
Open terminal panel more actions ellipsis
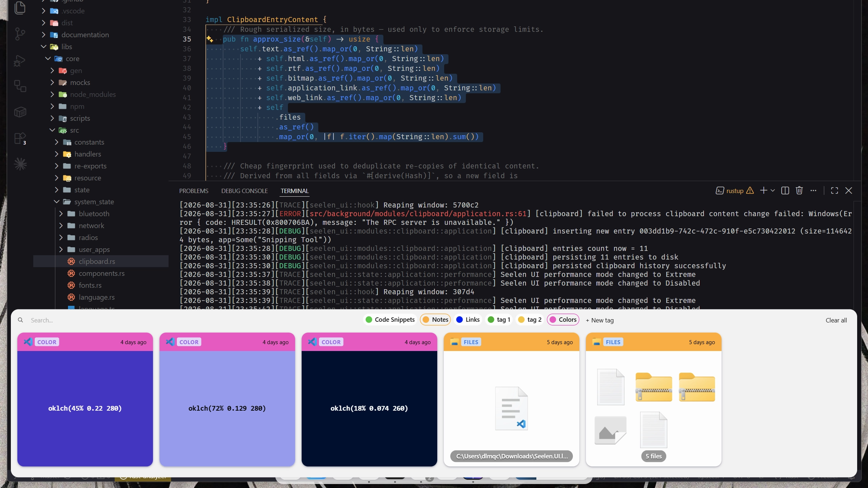tap(813, 191)
